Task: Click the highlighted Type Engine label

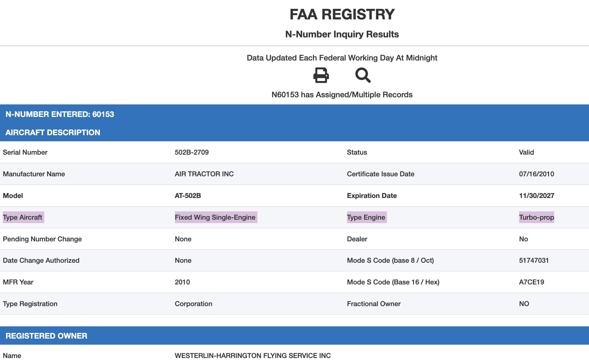Action: pos(366,217)
